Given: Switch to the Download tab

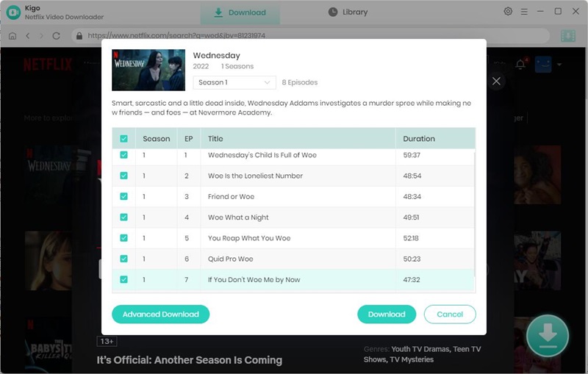Looking at the screenshot, I should 240,12.
